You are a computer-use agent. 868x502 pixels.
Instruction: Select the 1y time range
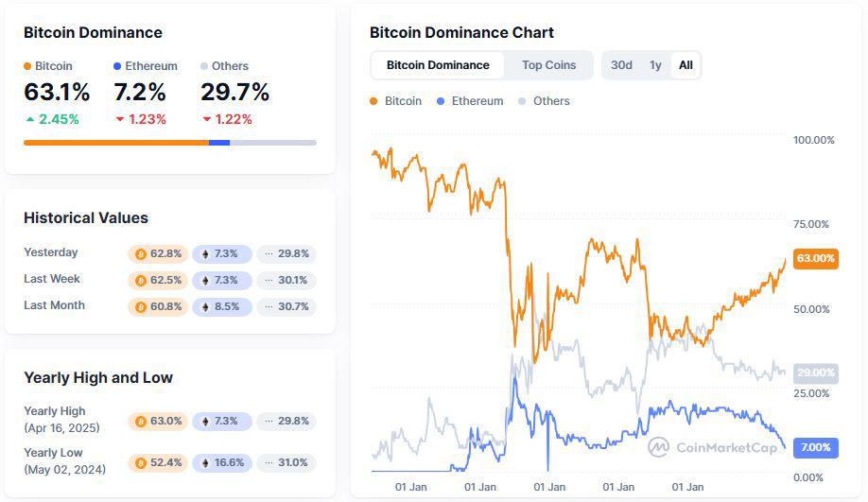pyautogui.click(x=655, y=65)
